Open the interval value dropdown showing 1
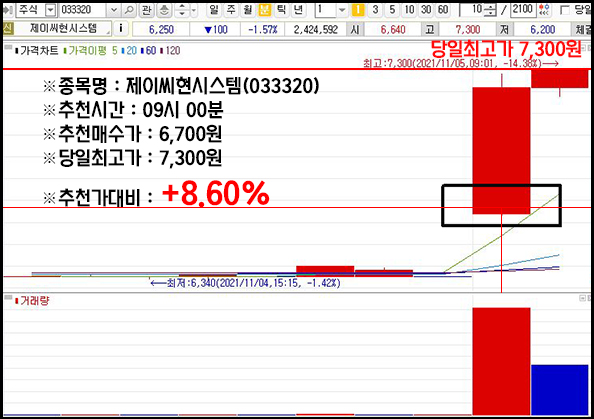The width and height of the screenshot is (594, 419). click(342, 10)
